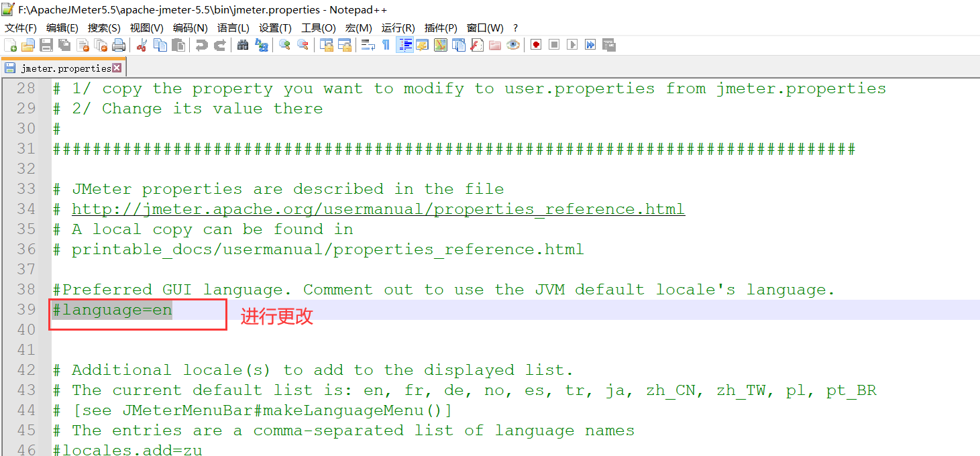The width and height of the screenshot is (980, 456).
Task: Toggle synchronized vertical scrolling
Action: pyautogui.click(x=327, y=45)
